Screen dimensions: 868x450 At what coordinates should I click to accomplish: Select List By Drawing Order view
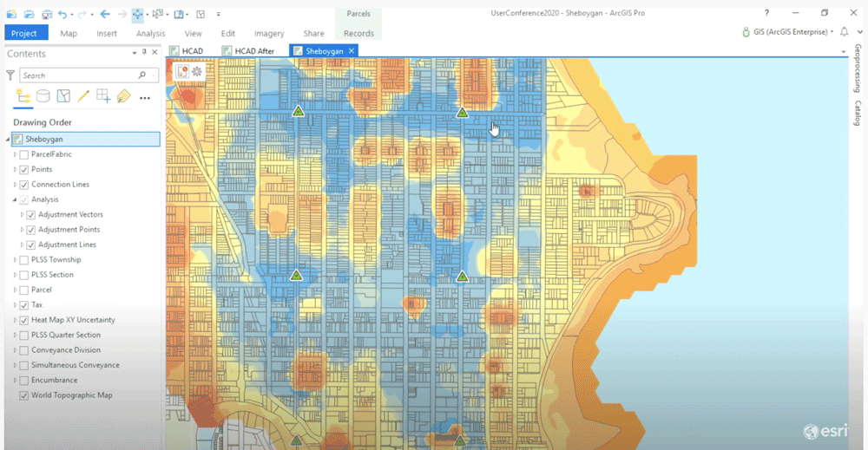pos(23,96)
